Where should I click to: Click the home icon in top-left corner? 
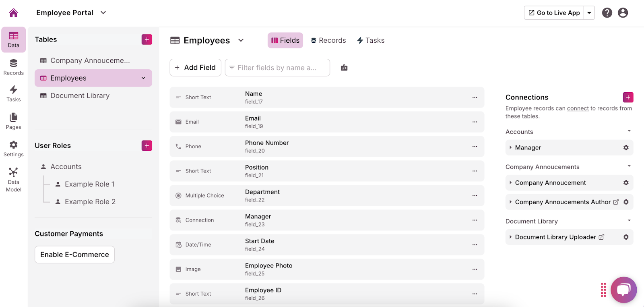[13, 13]
